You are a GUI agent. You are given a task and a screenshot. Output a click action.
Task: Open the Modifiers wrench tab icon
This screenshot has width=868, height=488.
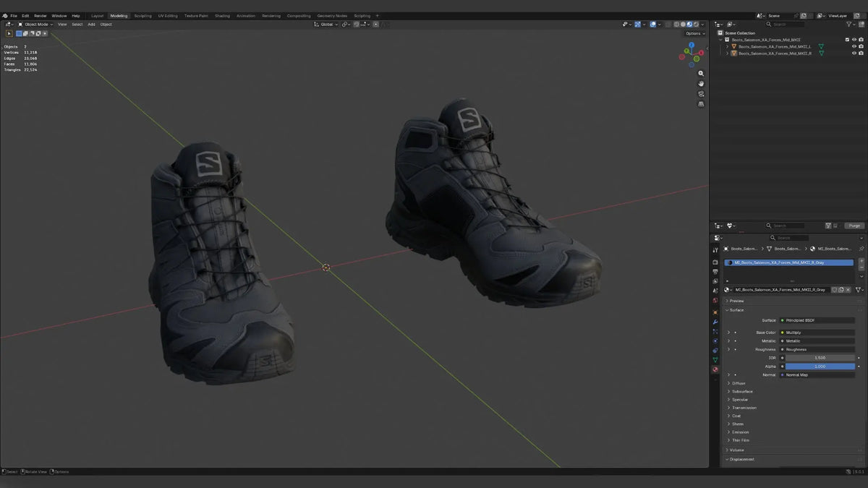(715, 322)
